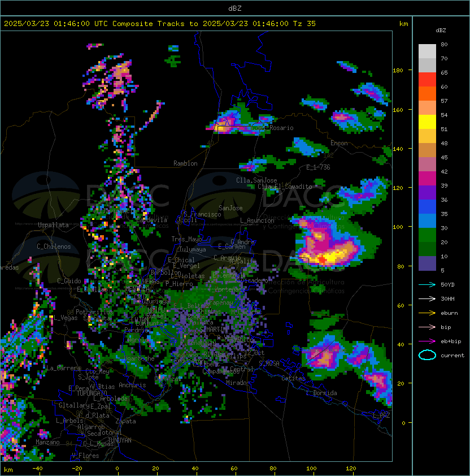
Task: Click the 'Tres_Mayo' map label
Action: [x=186, y=239]
